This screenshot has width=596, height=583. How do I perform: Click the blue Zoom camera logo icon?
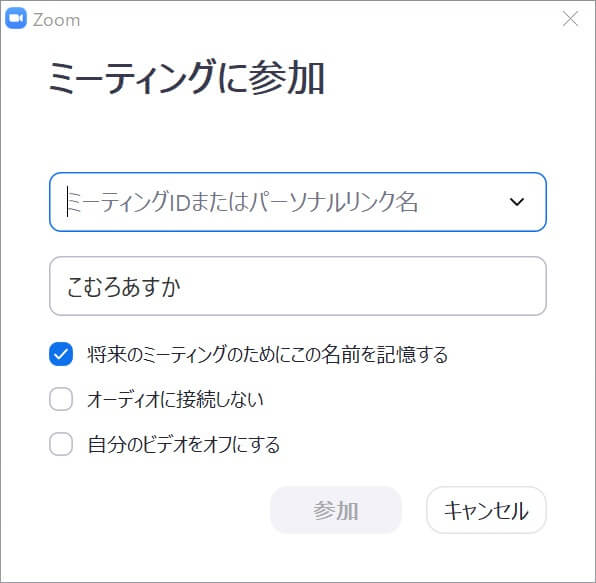pyautogui.click(x=16, y=19)
